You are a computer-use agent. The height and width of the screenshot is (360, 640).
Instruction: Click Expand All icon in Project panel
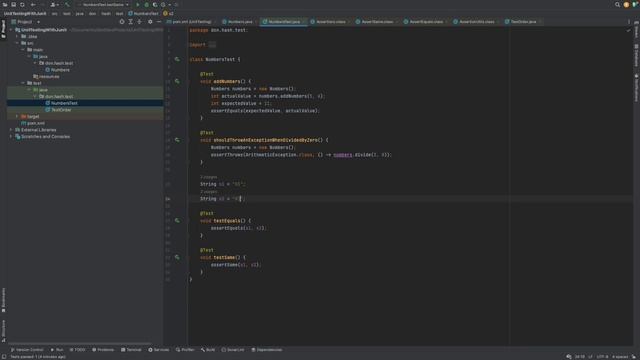(131, 22)
